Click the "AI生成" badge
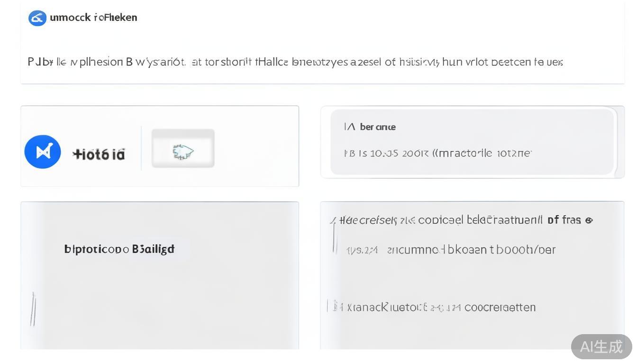 click(601, 346)
